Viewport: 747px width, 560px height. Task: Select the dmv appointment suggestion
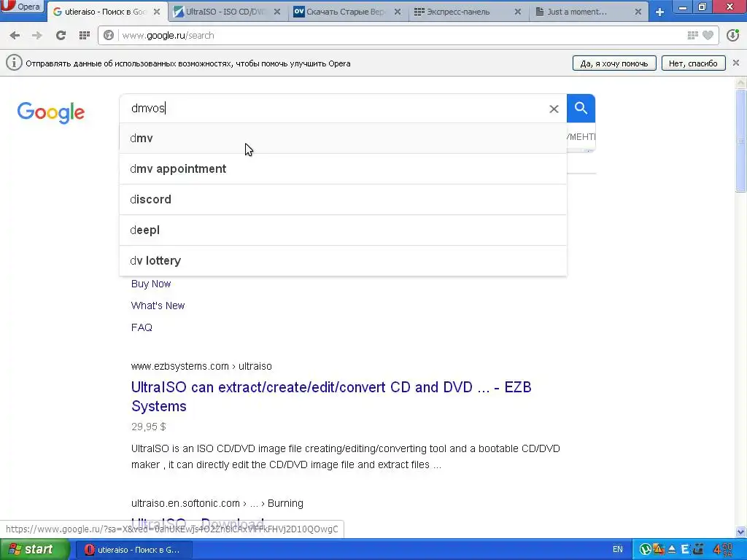343,168
